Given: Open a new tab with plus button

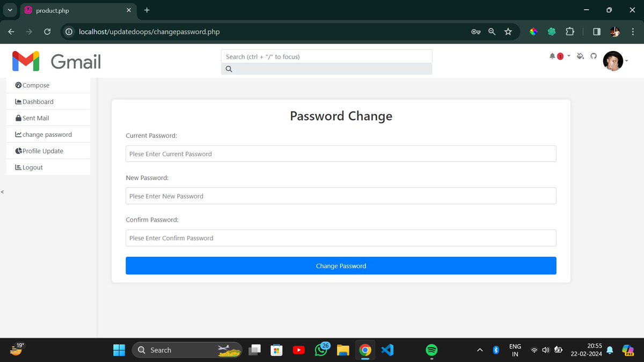Looking at the screenshot, I should tap(147, 10).
